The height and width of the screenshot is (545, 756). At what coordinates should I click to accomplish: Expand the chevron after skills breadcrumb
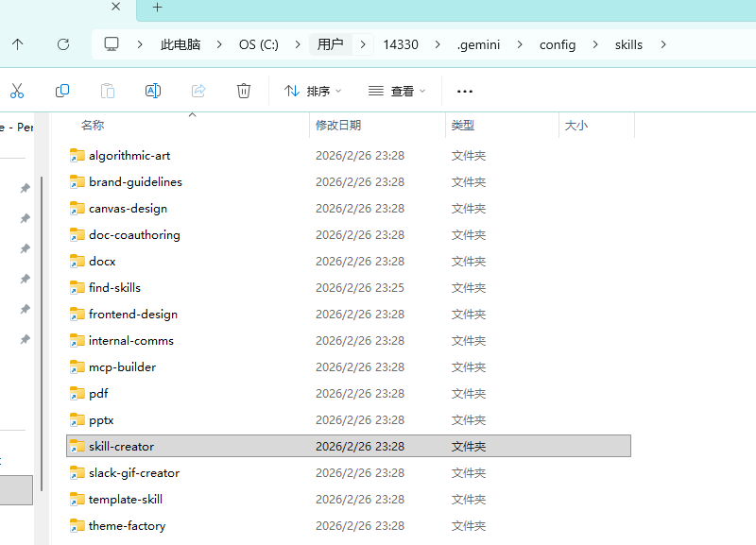click(x=663, y=44)
